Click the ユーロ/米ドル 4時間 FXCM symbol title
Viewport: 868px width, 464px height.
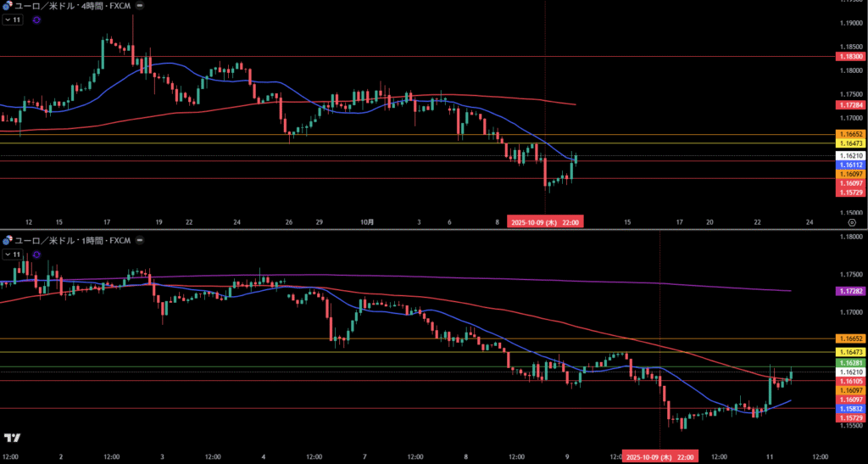pyautogui.click(x=72, y=5)
